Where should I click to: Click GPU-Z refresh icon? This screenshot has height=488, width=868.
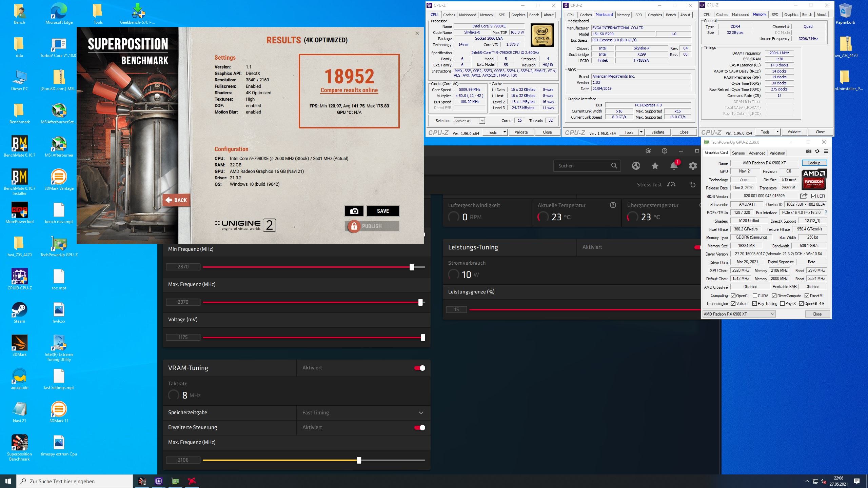pos(817,151)
